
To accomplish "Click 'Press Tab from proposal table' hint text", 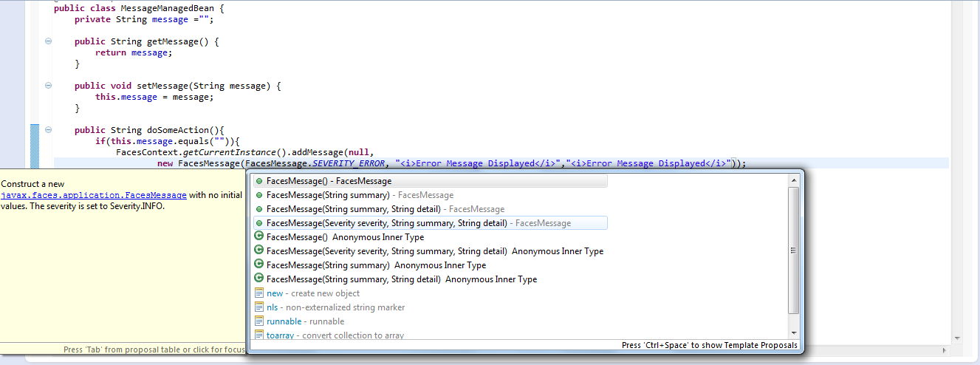I will 154,349.
